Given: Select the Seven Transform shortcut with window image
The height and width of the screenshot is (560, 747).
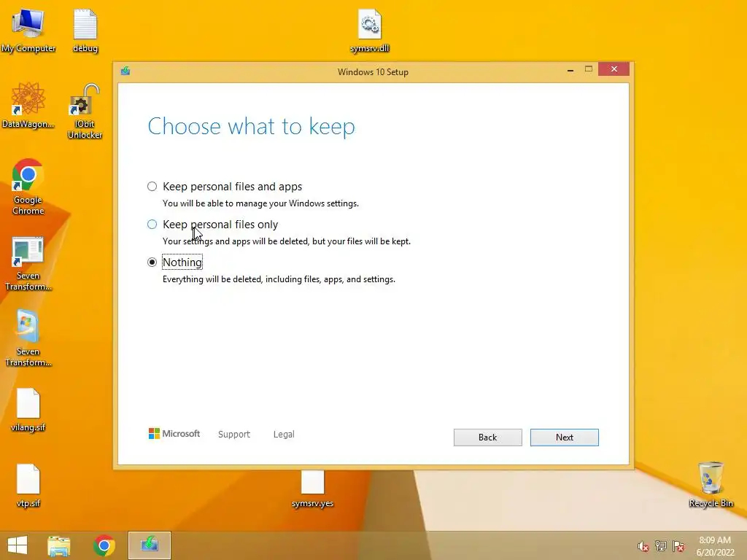Looking at the screenshot, I should pos(28,263).
